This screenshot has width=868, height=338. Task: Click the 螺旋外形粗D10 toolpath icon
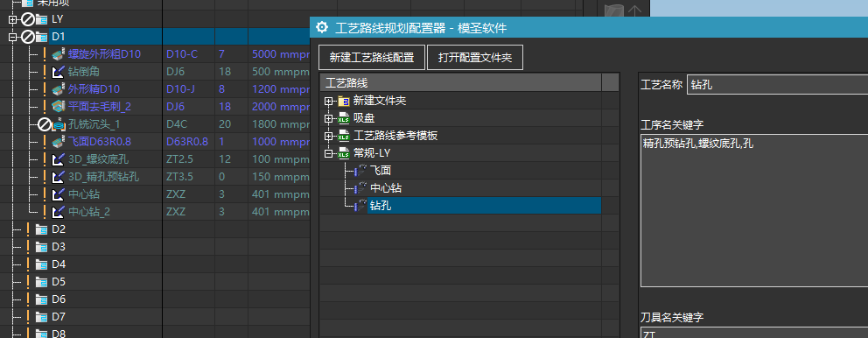[58, 54]
